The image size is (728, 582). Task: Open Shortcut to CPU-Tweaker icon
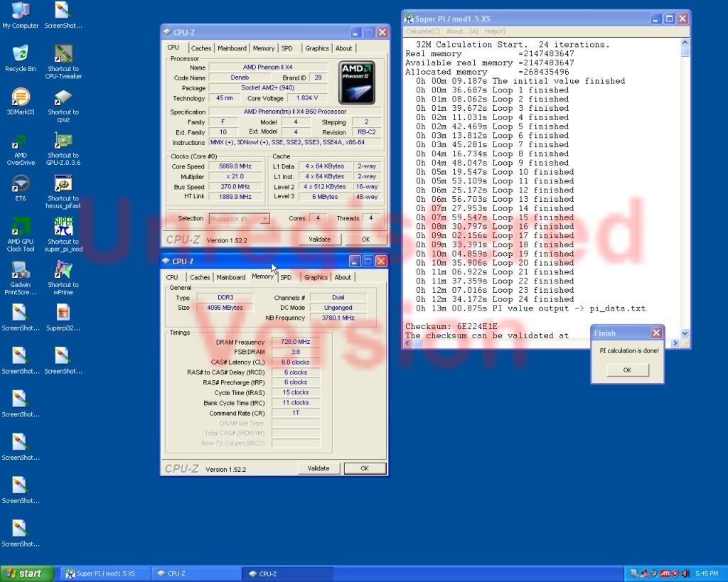tap(63, 63)
